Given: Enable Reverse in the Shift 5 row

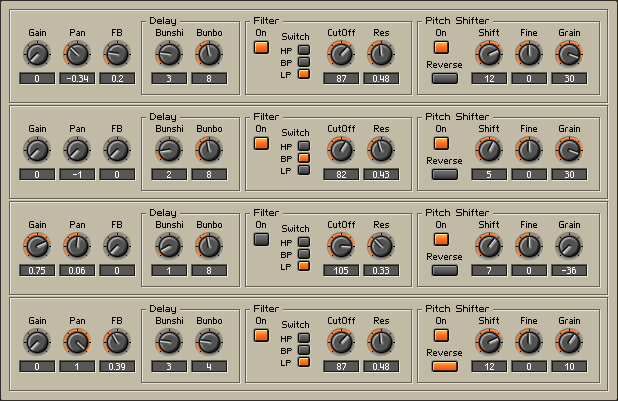Looking at the screenshot, I should 445,175.
